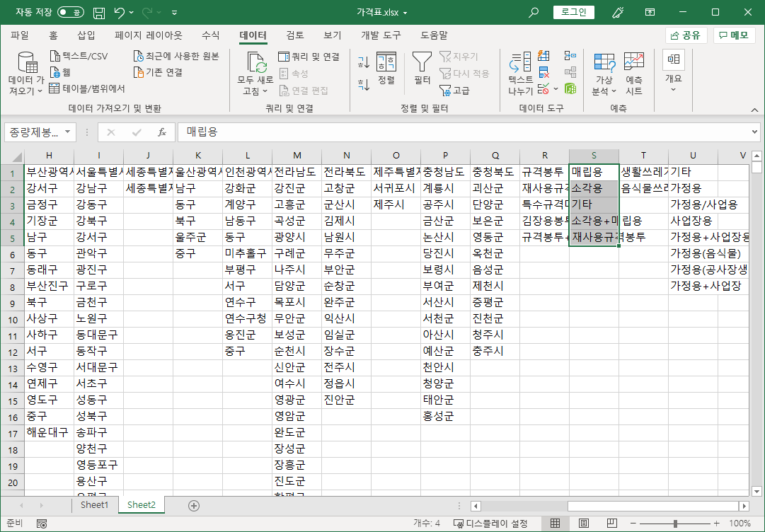Screen dimensions: 765x532
Task: Open the Name Box dropdown arrow
Action: pos(67,132)
